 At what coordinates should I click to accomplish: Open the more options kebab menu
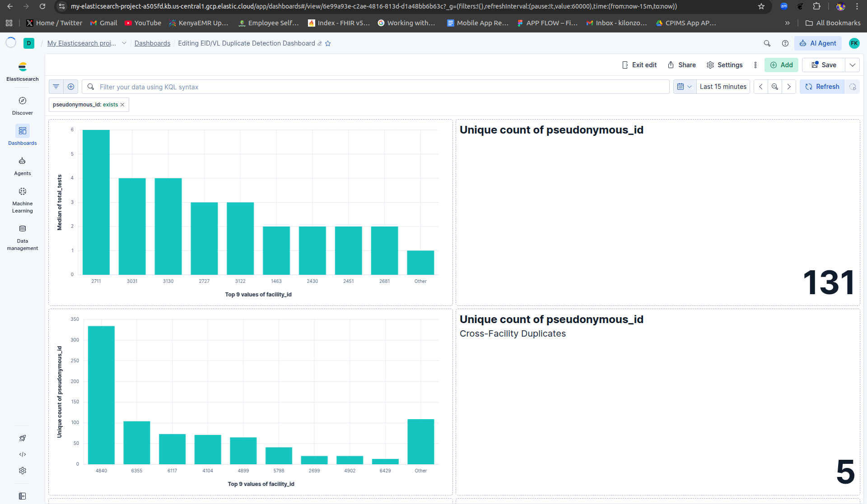755,65
